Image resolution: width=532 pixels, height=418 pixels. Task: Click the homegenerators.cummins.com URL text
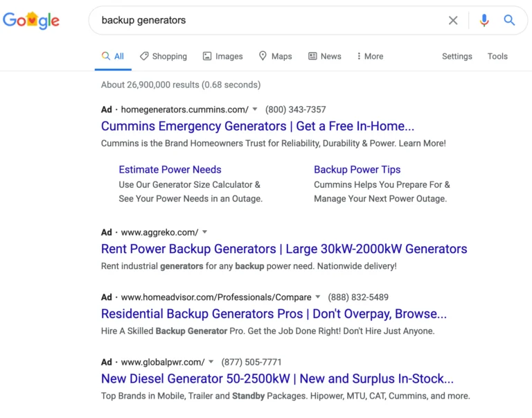185,110
